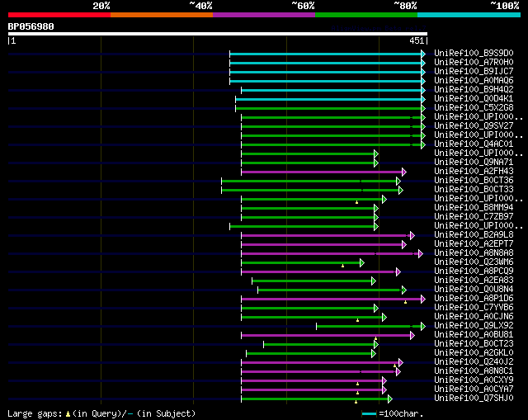Click the ~60% scale label
Image resolution: width=528 pixels, height=420 pixels.
click(x=303, y=6)
